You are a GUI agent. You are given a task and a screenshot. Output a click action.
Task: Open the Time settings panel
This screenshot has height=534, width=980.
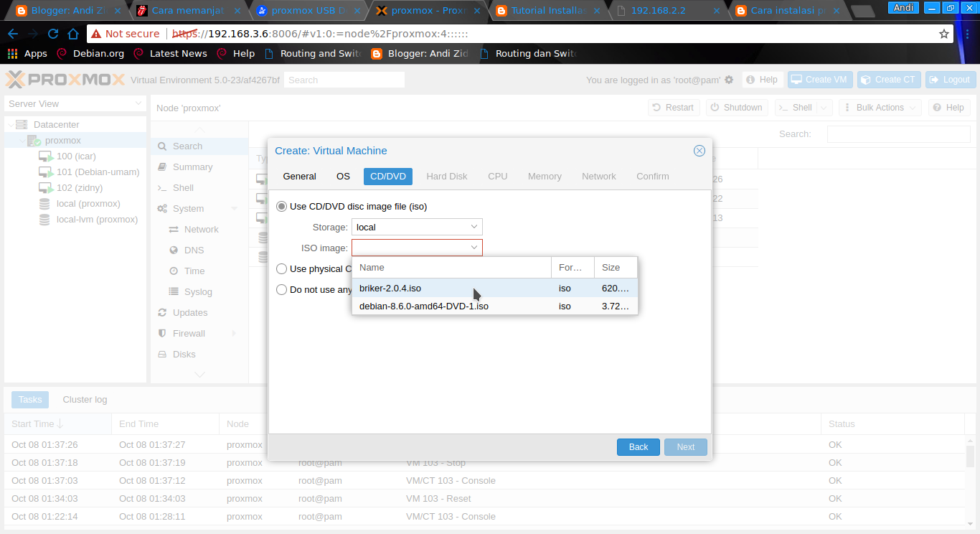195,271
